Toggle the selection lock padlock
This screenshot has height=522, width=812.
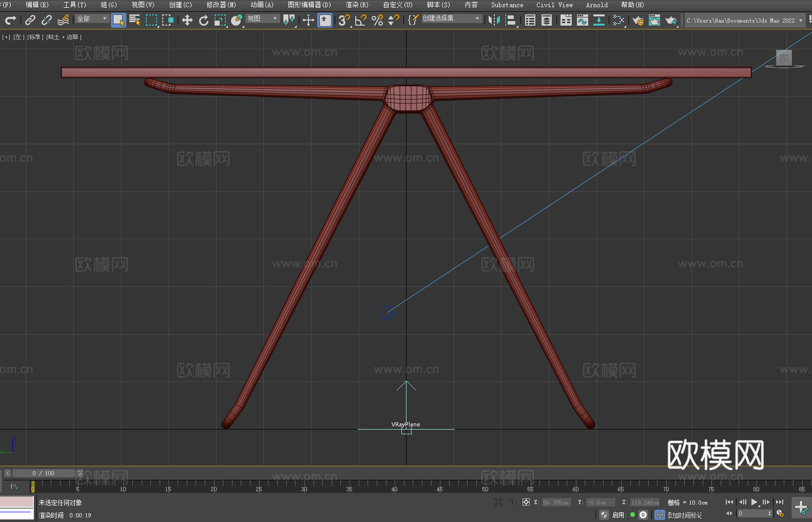coord(512,502)
